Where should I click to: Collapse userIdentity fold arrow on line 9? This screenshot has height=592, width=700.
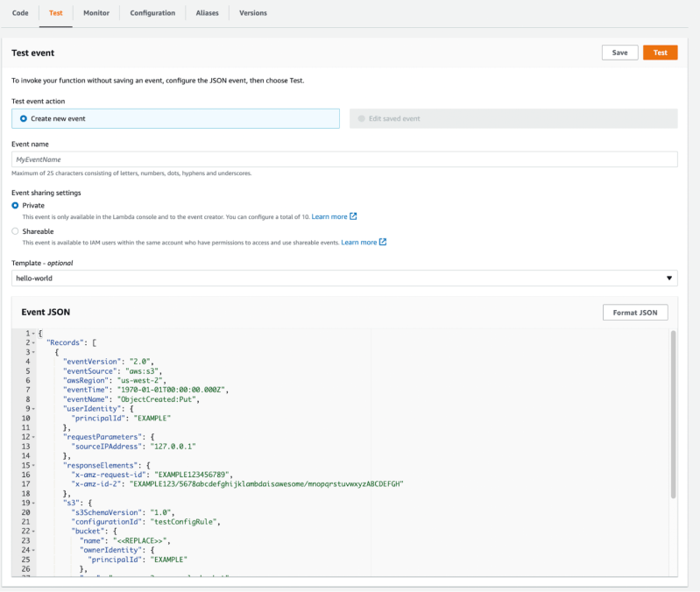[x=33, y=409]
